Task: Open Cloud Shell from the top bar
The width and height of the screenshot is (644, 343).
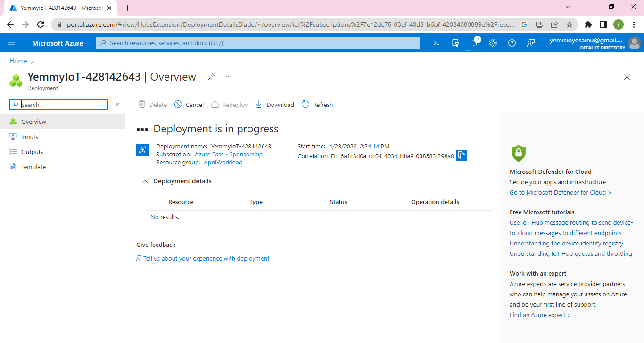Action: point(437,43)
